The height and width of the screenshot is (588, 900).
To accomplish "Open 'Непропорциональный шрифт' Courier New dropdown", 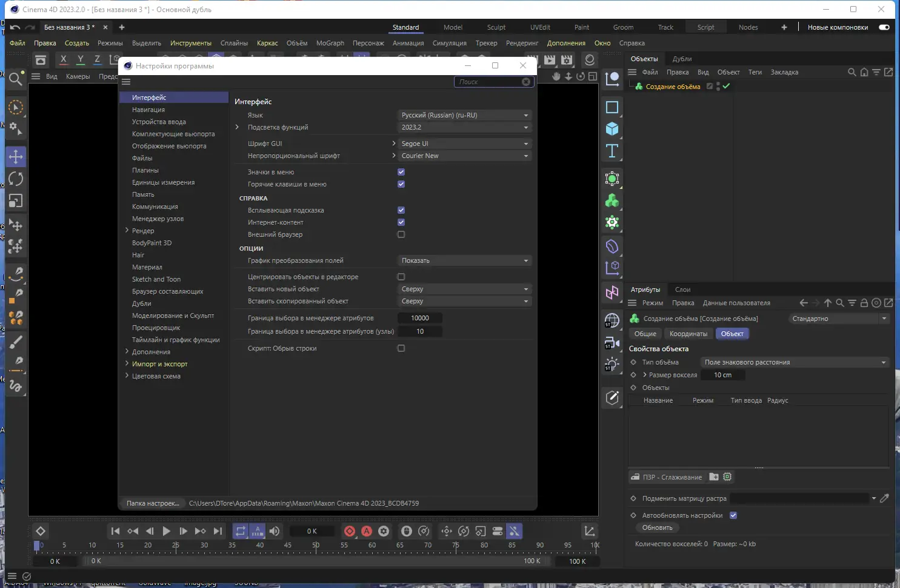I will pyautogui.click(x=465, y=156).
